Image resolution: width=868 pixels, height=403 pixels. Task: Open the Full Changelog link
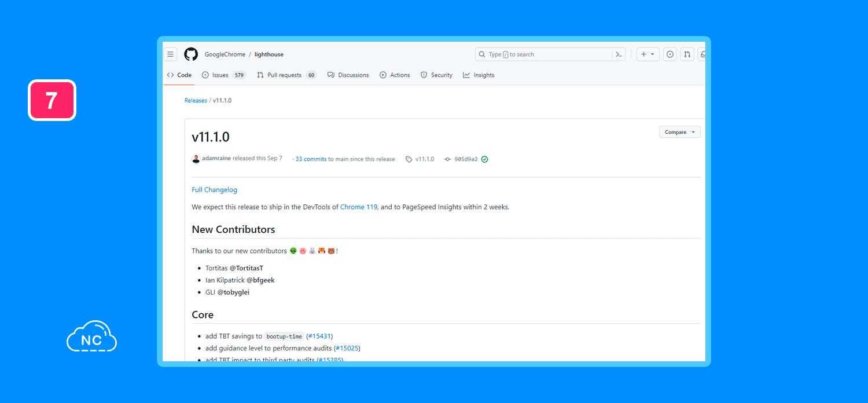pyautogui.click(x=215, y=190)
